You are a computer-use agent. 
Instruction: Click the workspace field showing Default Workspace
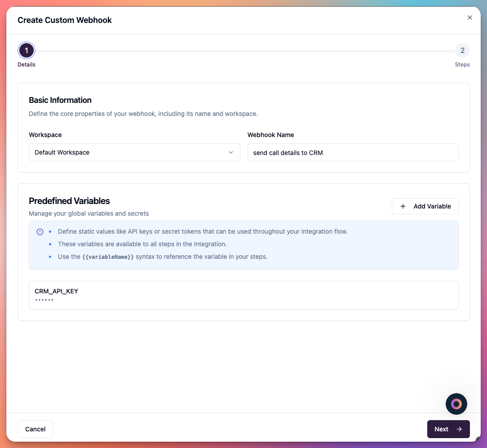tap(134, 152)
